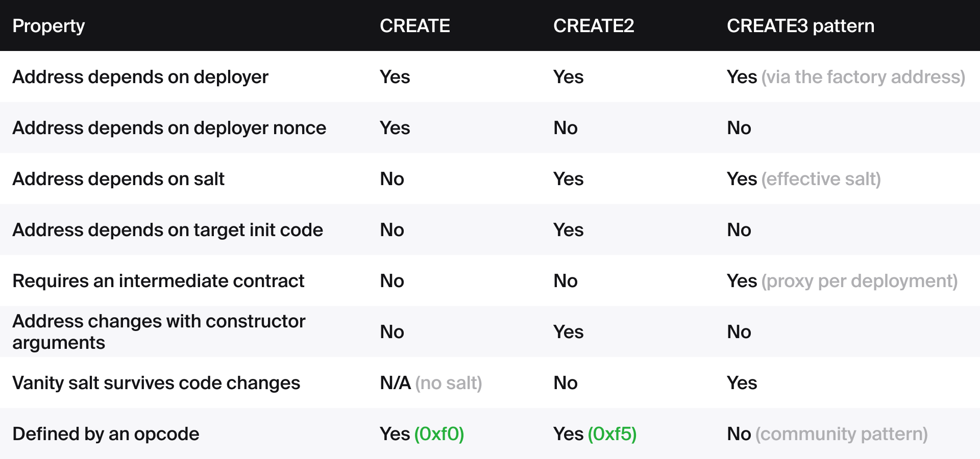Click 'Address changes with constructor arguments' label

coord(159,332)
